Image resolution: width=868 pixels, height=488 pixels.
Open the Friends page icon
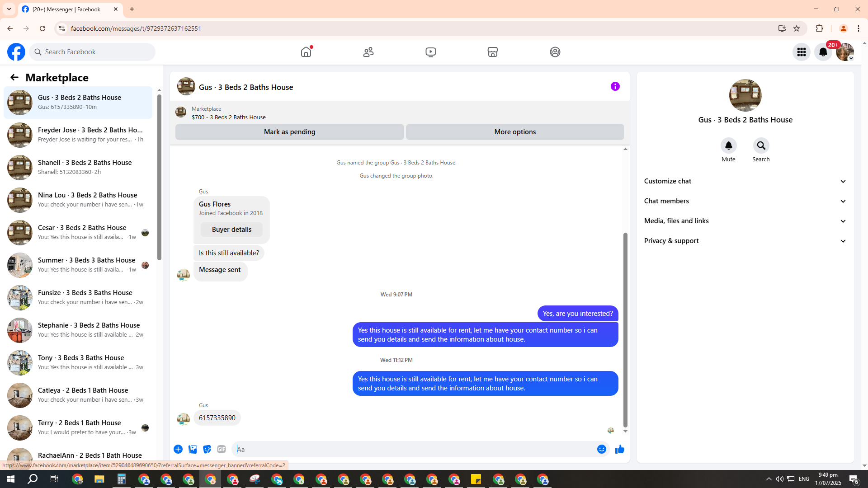point(368,52)
